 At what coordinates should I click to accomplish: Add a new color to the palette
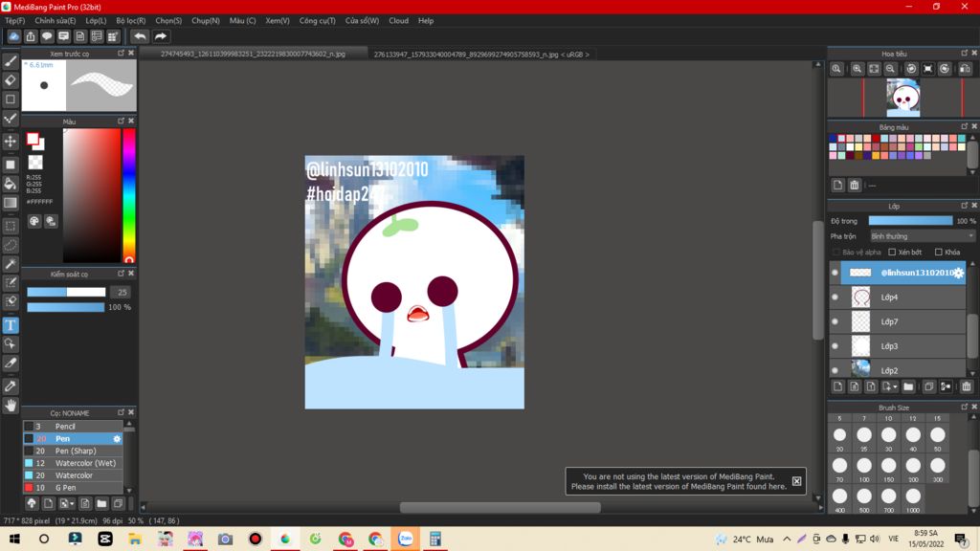pyautogui.click(x=838, y=185)
